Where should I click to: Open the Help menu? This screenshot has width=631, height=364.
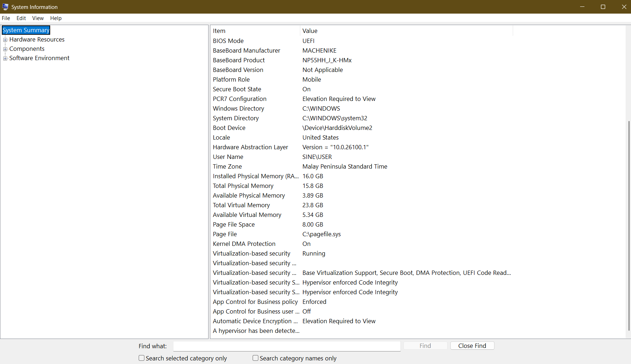(x=56, y=18)
